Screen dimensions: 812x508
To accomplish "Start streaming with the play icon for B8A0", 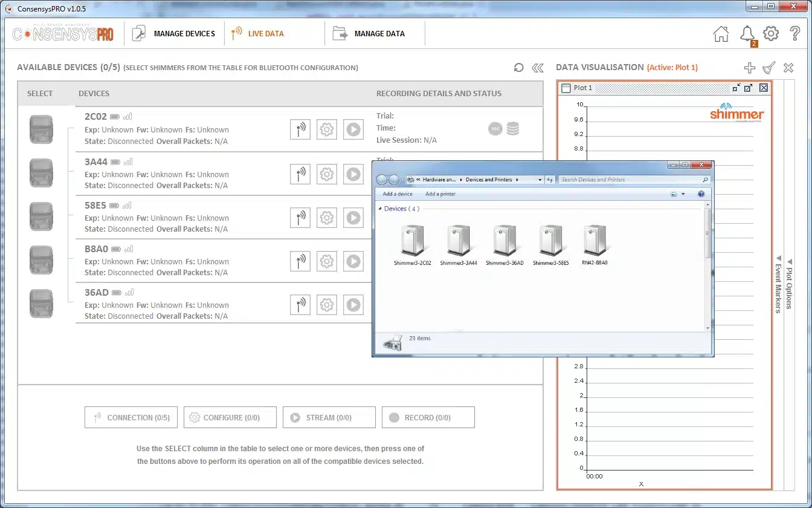I will click(x=353, y=261).
